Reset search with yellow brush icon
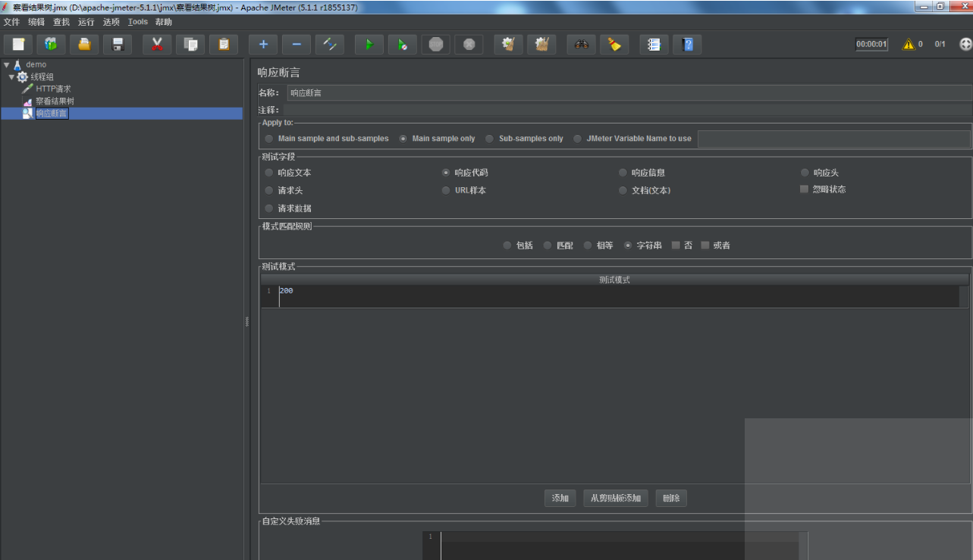Viewport: 973px width, 560px height. (x=615, y=44)
